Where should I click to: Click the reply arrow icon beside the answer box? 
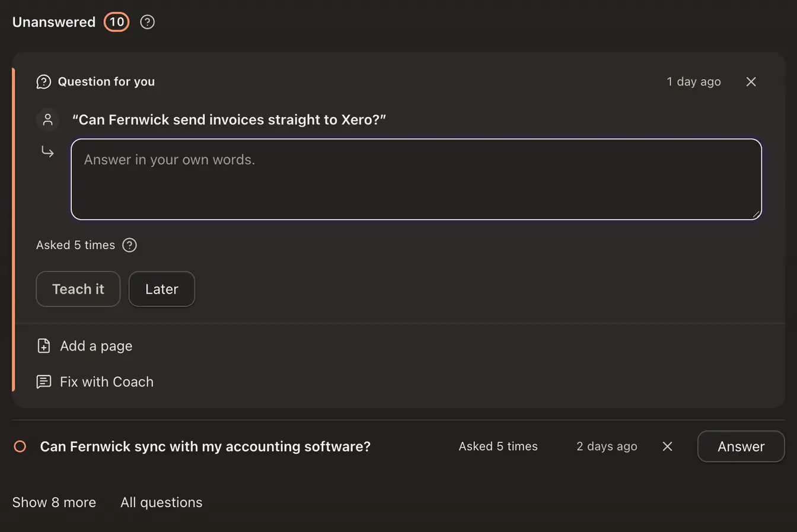point(48,152)
